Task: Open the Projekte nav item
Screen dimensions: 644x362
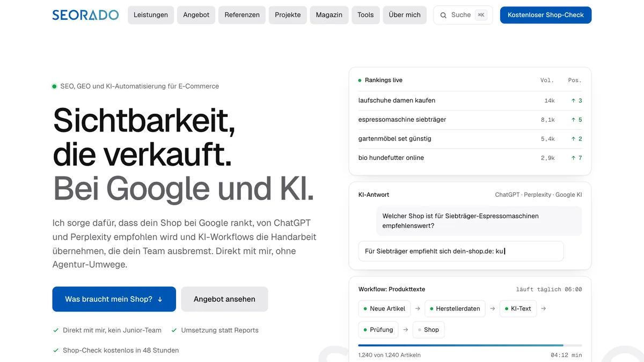Action: 288,15
